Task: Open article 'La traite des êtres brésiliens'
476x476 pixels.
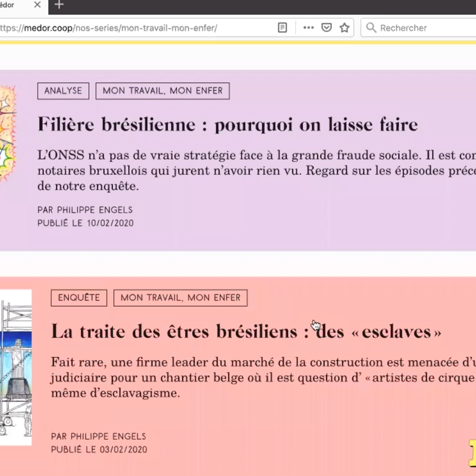Action: click(246, 331)
